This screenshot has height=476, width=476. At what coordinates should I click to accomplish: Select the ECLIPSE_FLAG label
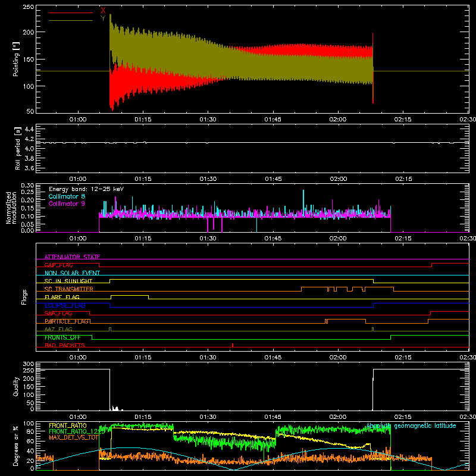65,305
